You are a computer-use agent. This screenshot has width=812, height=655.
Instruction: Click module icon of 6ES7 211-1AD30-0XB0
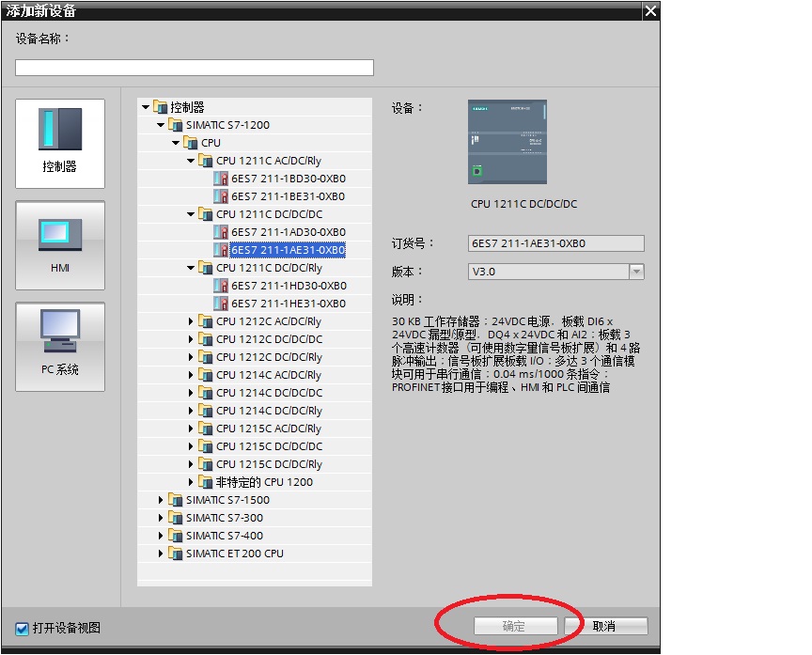click(221, 232)
